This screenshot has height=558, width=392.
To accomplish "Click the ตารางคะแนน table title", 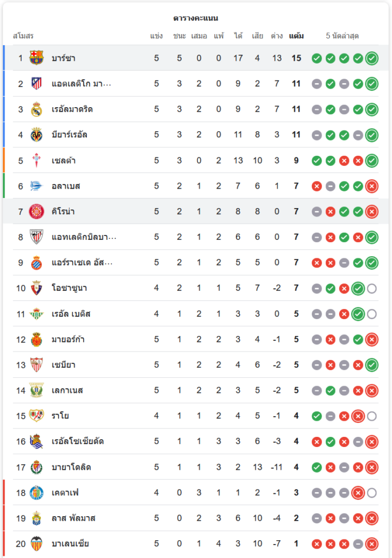I will coord(195,18).
